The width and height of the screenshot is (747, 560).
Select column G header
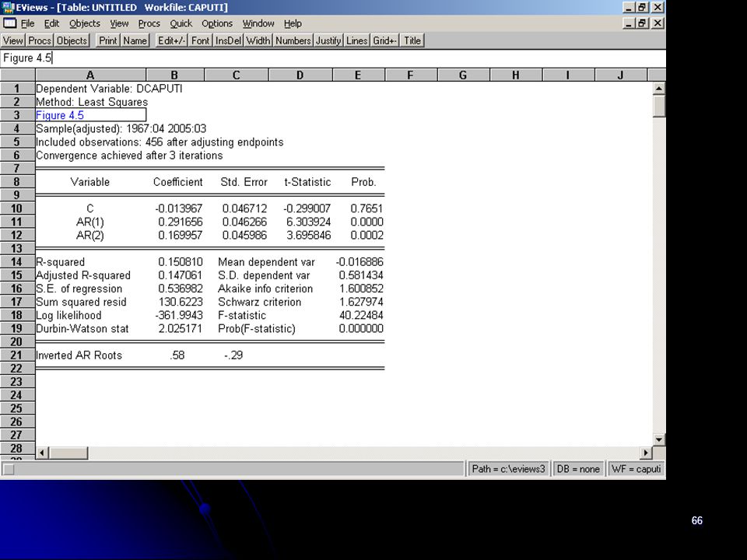463,75
